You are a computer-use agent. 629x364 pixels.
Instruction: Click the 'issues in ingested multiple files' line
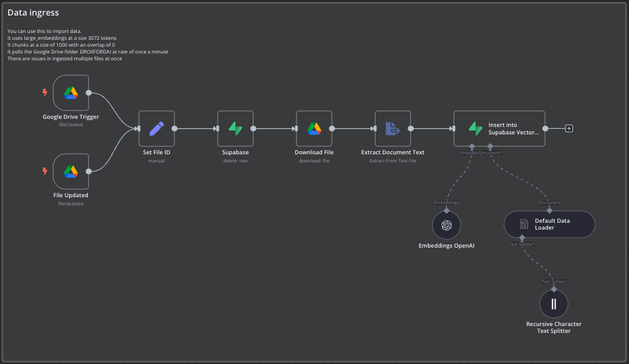tap(65, 58)
